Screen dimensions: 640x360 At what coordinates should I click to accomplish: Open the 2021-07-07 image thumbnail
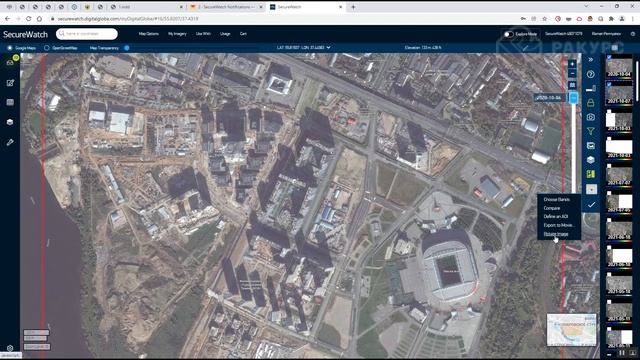tap(620, 175)
